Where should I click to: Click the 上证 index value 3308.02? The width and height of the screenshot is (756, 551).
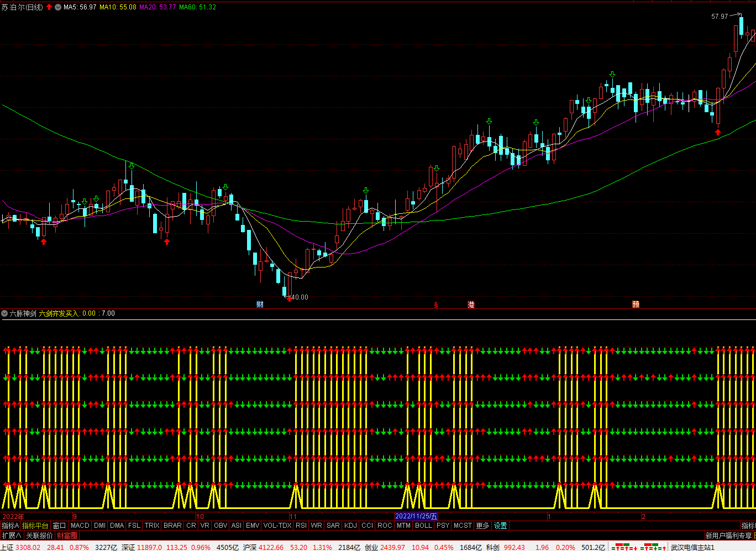(28, 547)
